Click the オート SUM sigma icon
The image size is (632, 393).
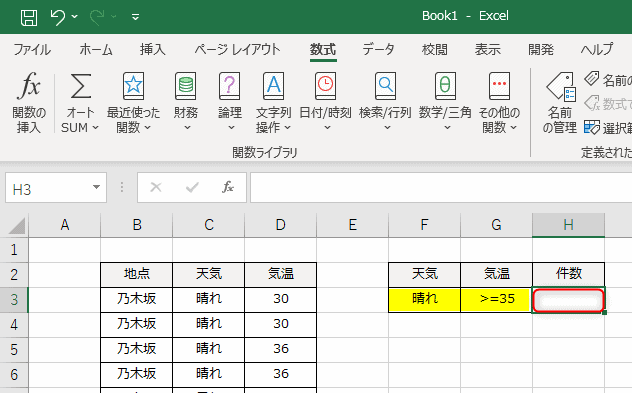pos(81,86)
